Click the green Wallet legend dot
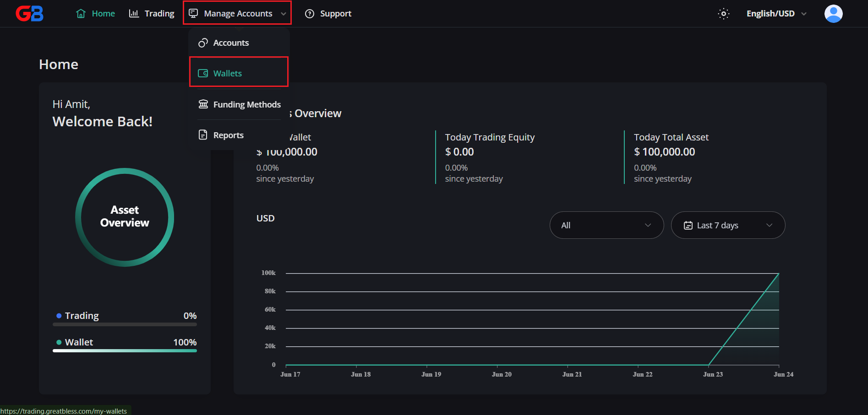 (59, 342)
